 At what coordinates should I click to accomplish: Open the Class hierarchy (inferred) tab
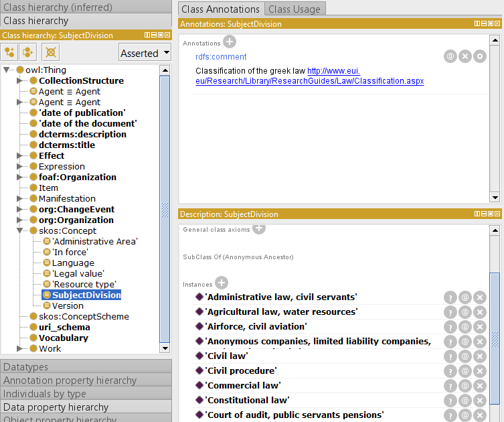(x=86, y=7)
